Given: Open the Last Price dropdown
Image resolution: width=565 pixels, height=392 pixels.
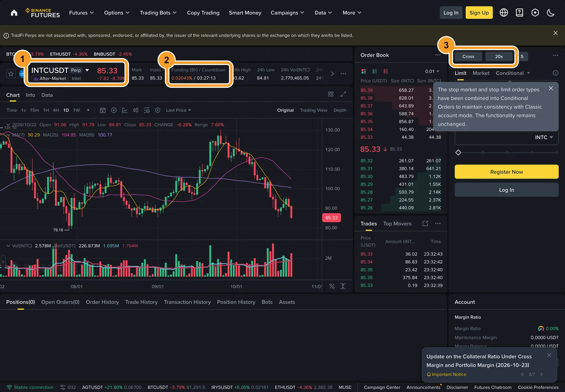Looking at the screenshot, I should click(178, 110).
